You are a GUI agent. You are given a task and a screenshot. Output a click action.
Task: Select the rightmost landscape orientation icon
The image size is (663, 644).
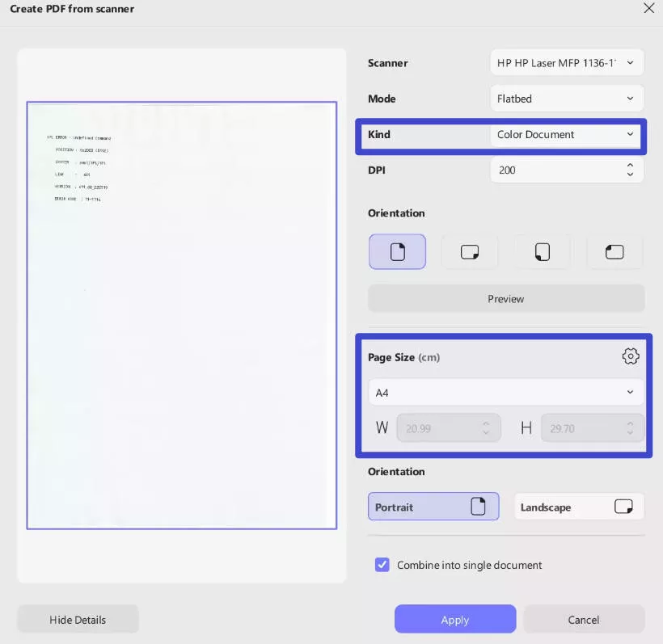click(614, 251)
